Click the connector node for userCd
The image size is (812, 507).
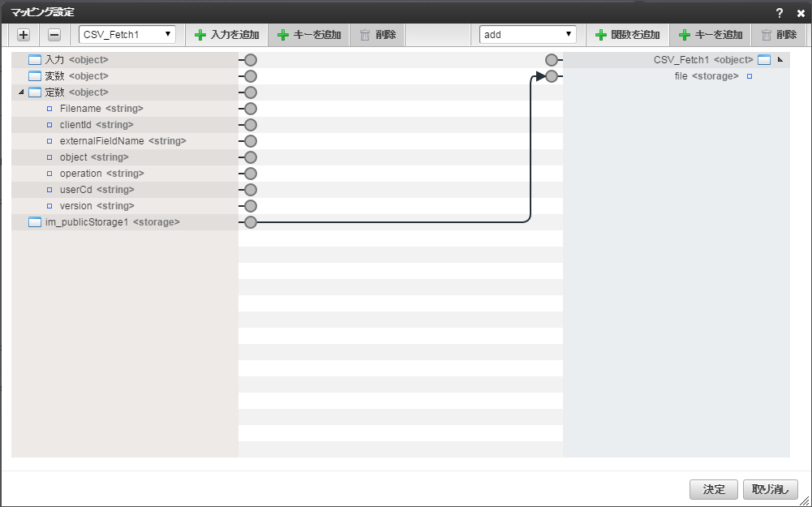pos(251,190)
